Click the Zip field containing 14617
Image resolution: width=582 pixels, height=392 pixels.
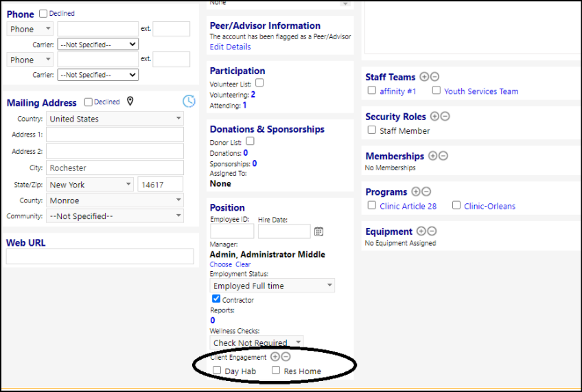pos(161,185)
